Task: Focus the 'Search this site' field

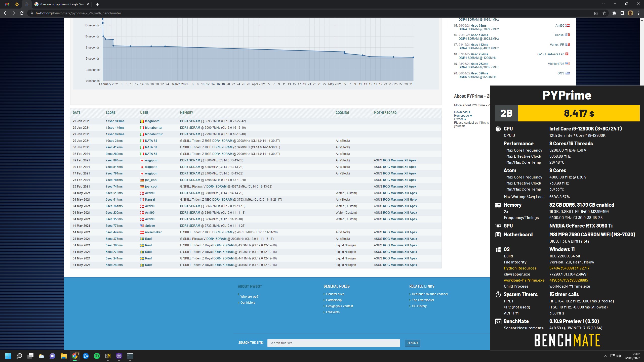Action: (x=334, y=343)
